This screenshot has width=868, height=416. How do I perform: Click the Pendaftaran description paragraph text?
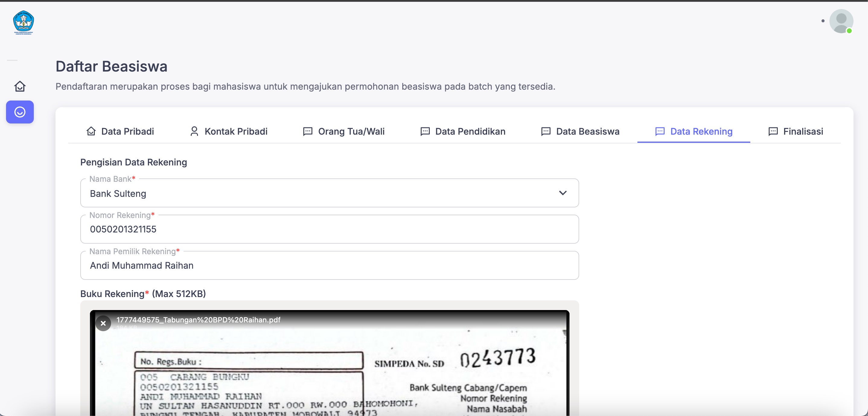point(305,87)
